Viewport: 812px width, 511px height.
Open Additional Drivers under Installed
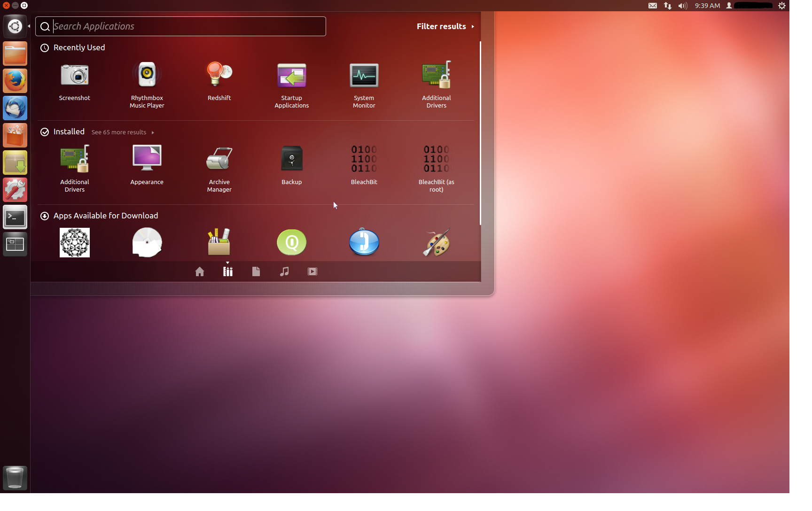click(74, 169)
